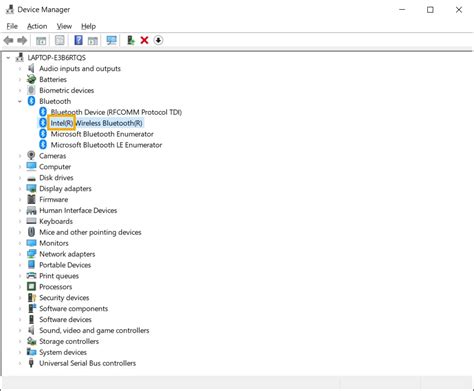Viewport: 474px width, 391px height.
Task: Select Microsoft Bluetooth LE Enumerator
Action: click(x=106, y=145)
